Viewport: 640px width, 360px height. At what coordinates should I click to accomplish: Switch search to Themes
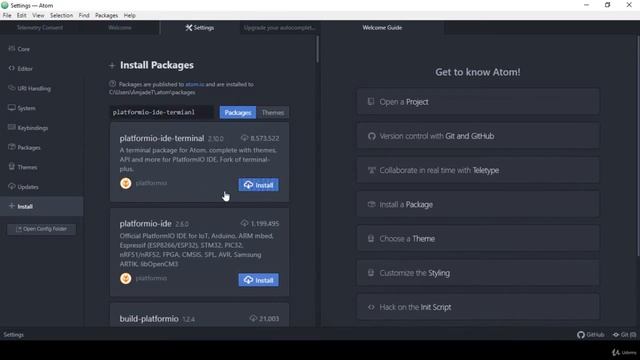click(x=273, y=112)
